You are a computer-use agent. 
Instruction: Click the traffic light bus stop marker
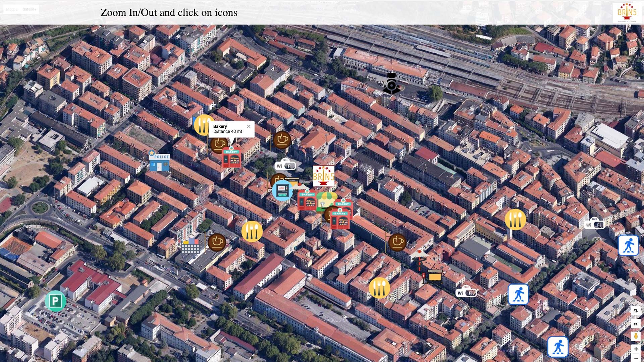pyautogui.click(x=432, y=276)
